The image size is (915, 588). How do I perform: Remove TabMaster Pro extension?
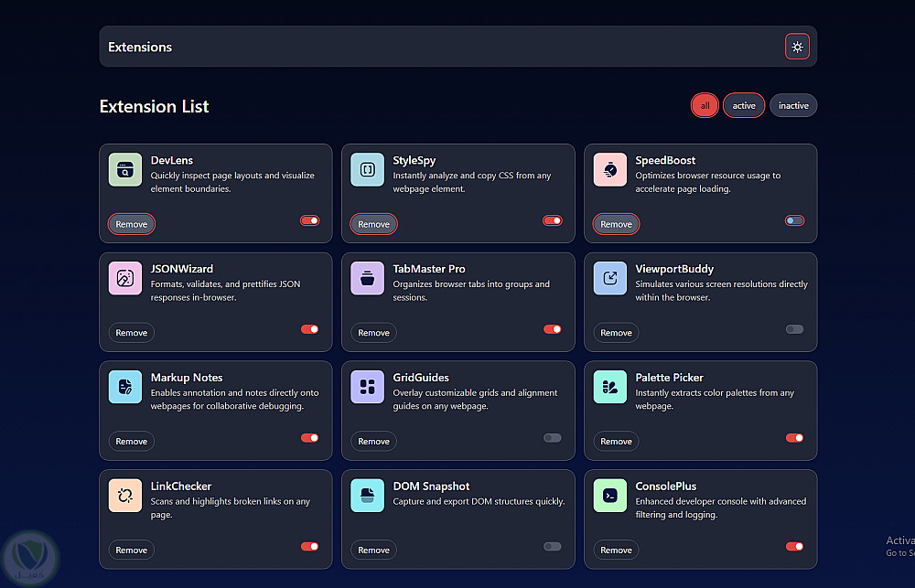pyautogui.click(x=373, y=333)
